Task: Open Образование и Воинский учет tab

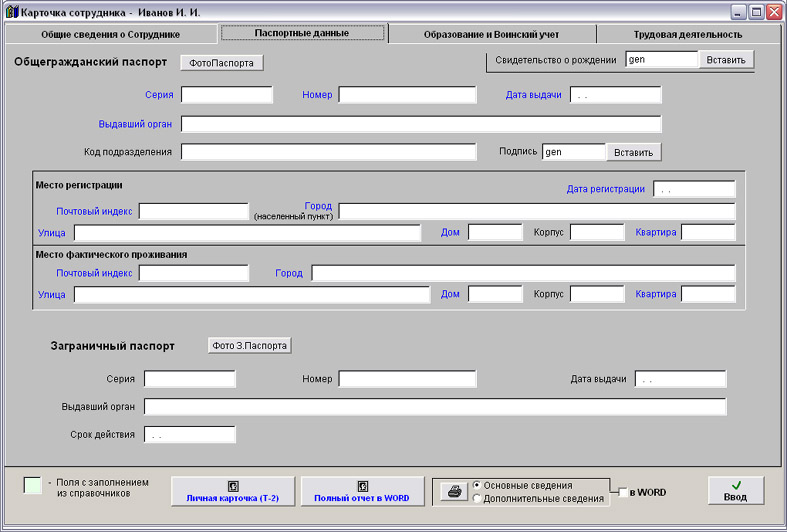Action: tap(492, 34)
